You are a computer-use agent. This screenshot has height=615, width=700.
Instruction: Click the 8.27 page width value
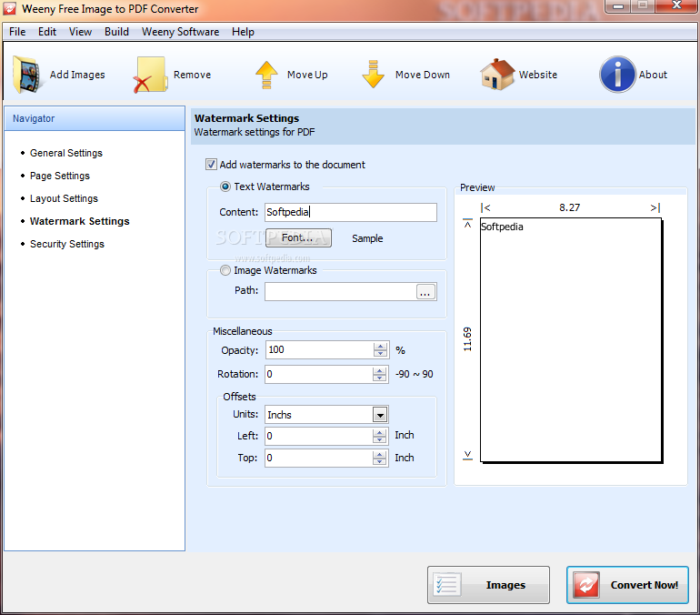click(570, 207)
